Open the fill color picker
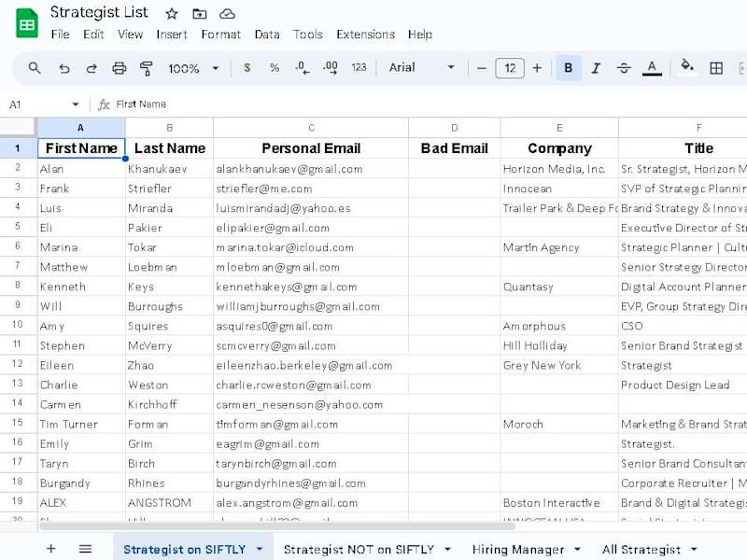 coord(686,66)
